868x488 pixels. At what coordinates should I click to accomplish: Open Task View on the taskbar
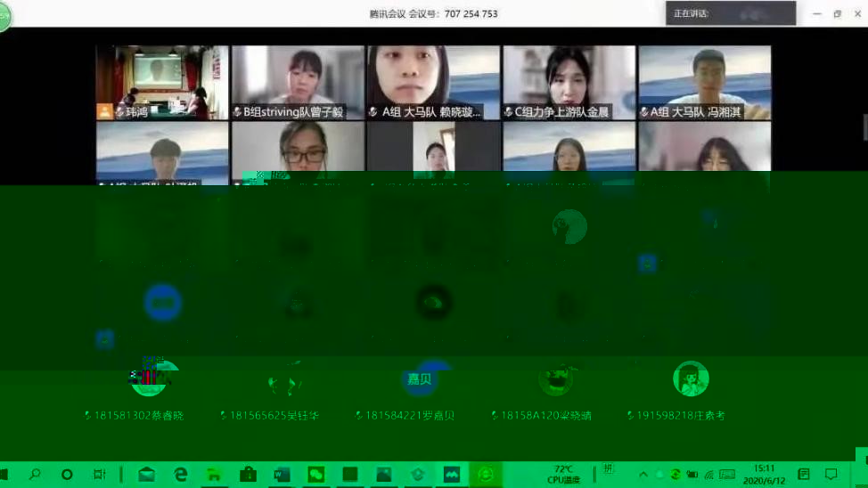[100, 474]
